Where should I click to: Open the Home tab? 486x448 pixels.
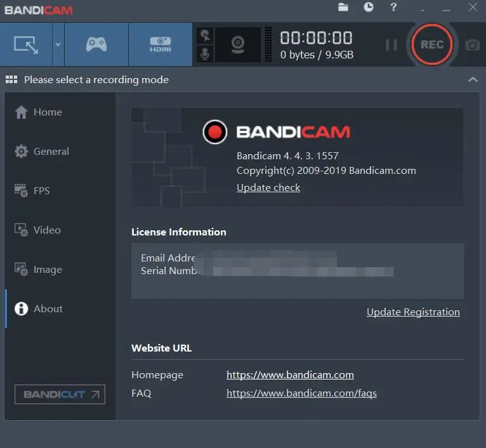[39, 112]
